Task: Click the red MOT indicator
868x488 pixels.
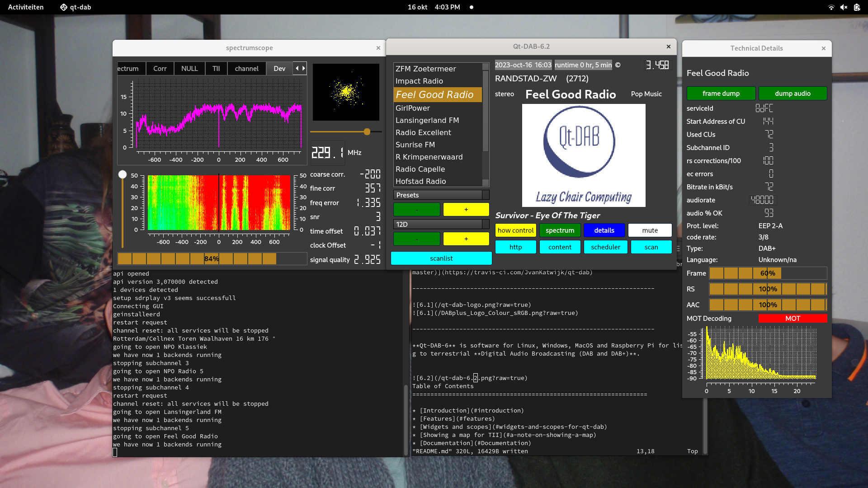Action: [x=793, y=318]
